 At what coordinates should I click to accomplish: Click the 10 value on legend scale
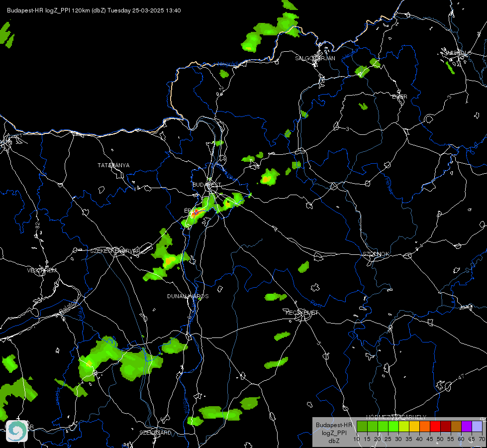click(357, 439)
